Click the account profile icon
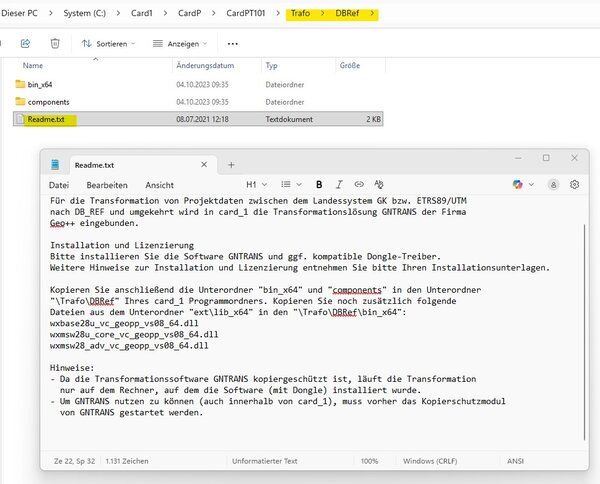This screenshot has height=484, width=600. (x=552, y=185)
